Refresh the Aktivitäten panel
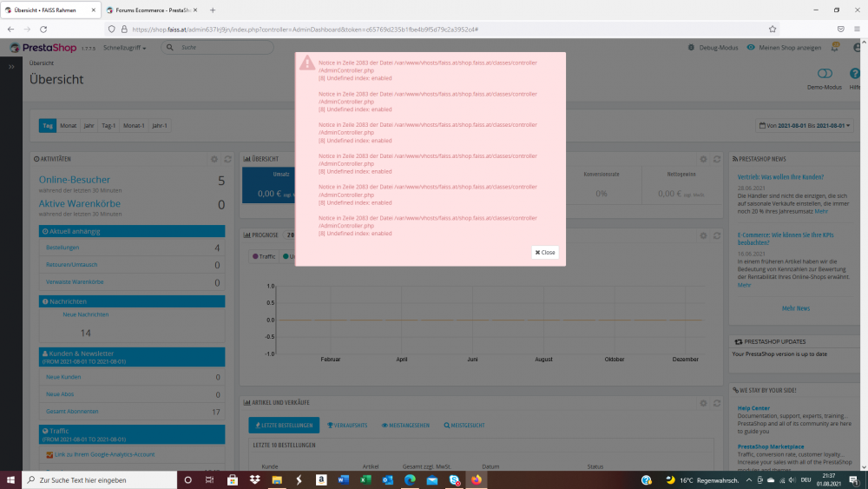 (x=227, y=160)
